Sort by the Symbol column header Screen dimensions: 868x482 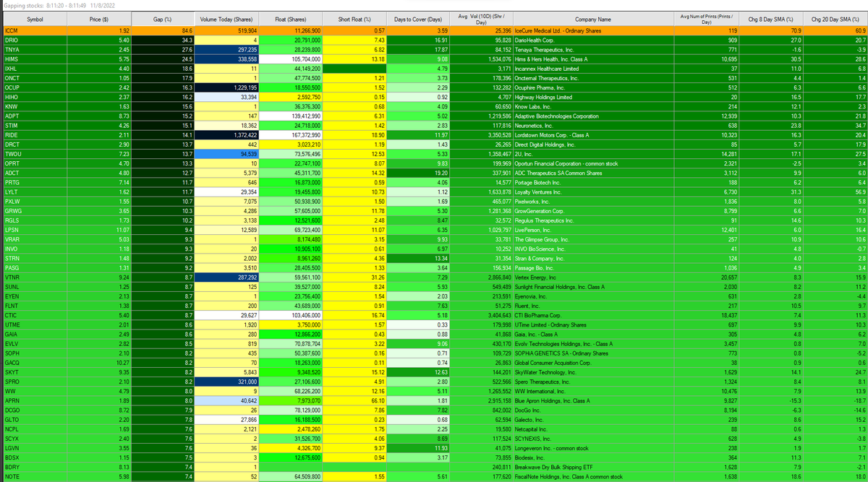[x=35, y=18]
